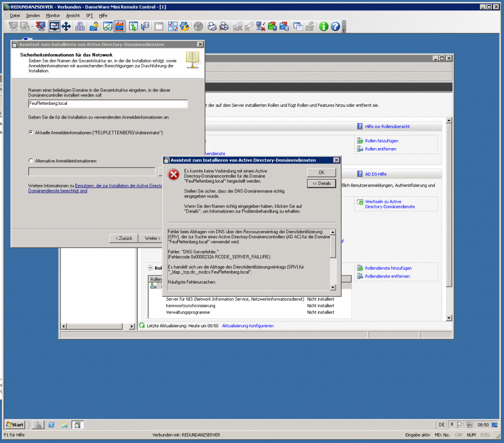Click the blank screen toolbar icon
The width and height of the screenshot is (504, 443).
coord(159,27)
